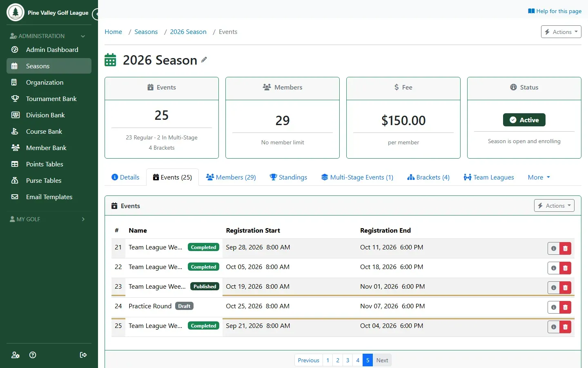Open the Actions dropdown in the Events panel
588x368 pixels.
coord(554,206)
